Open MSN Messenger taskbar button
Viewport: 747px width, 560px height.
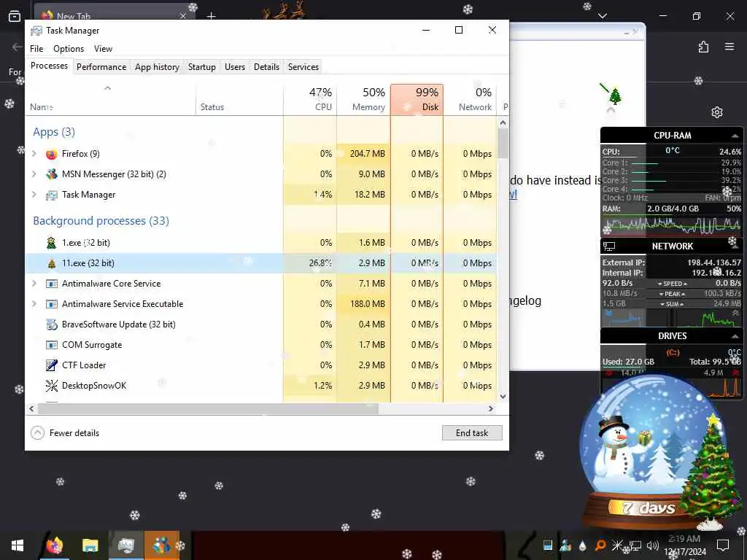161,545
